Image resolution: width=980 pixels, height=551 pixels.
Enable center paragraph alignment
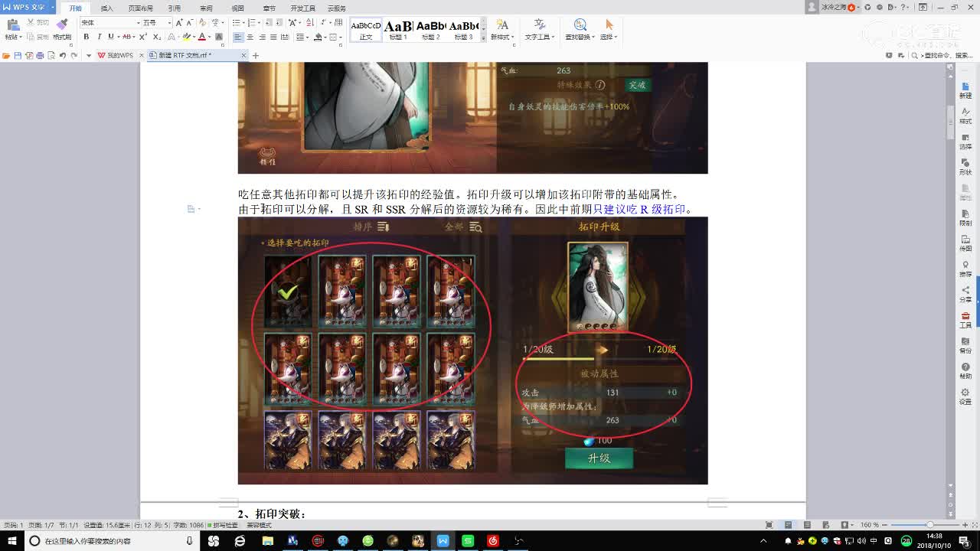[250, 37]
